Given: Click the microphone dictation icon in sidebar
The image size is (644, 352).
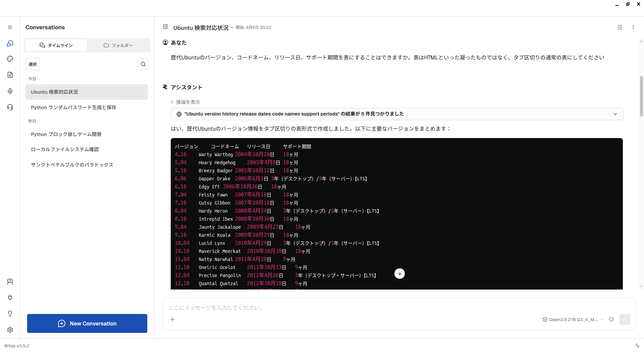Looking at the screenshot, I should [10, 91].
